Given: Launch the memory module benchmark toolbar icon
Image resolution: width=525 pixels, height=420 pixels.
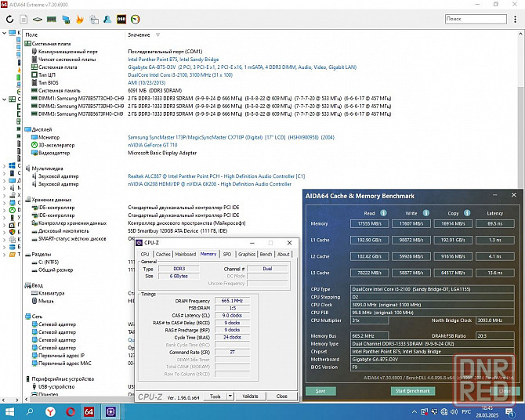Looking at the screenshot, I should click(x=51, y=20).
